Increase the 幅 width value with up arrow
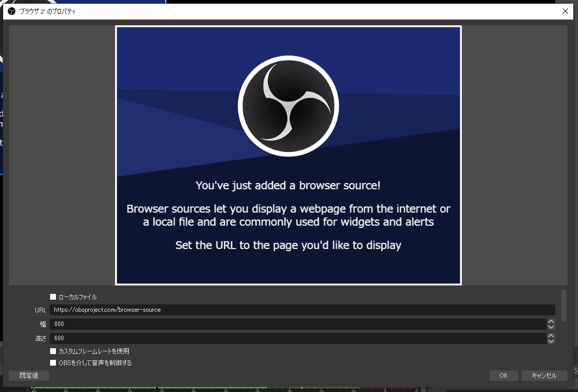Image resolution: width=578 pixels, height=392 pixels. tap(551, 321)
